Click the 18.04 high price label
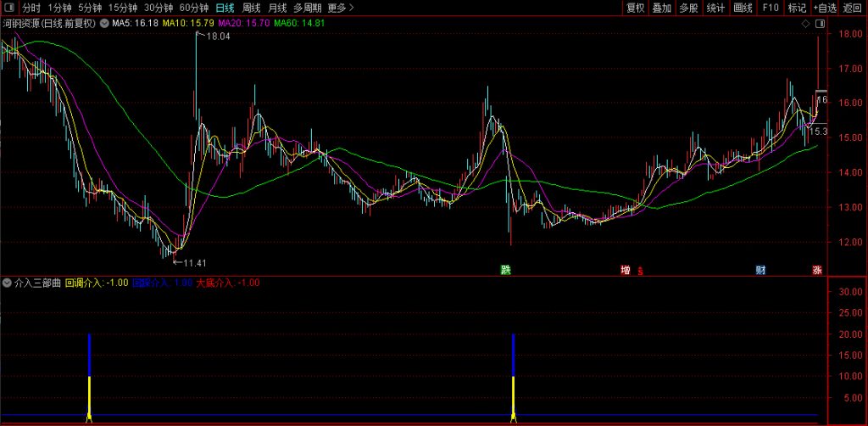Image resolution: width=868 pixels, height=426 pixels. (x=217, y=36)
